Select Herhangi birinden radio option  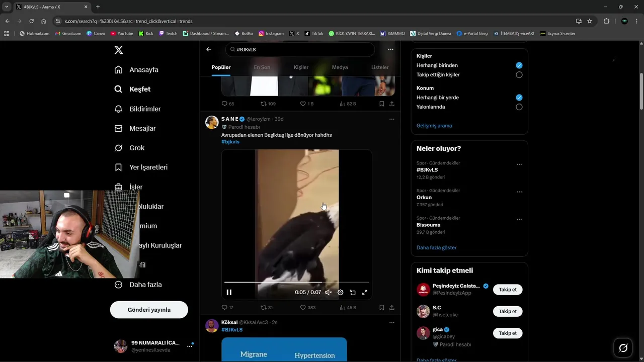point(519,65)
